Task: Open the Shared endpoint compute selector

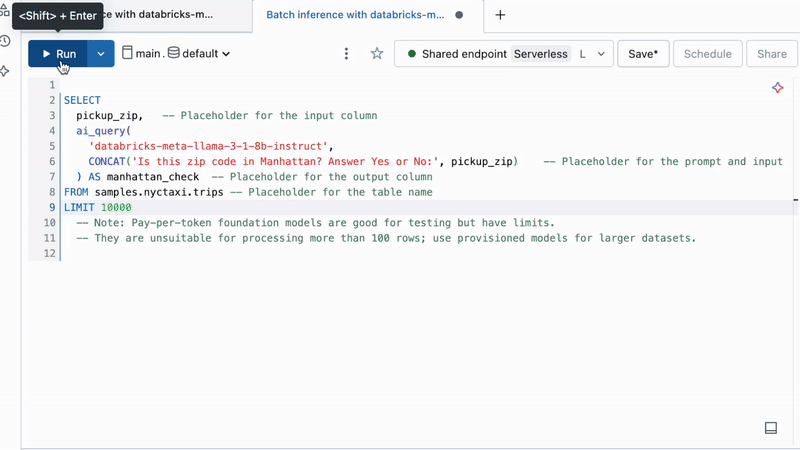Action: coord(503,54)
